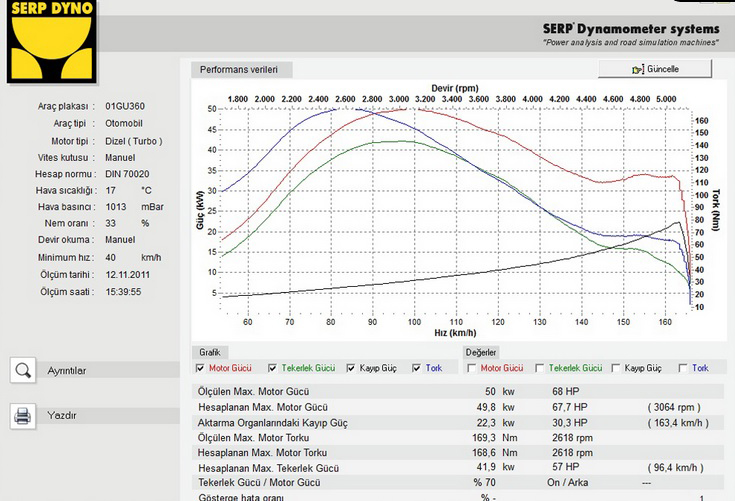Viewport: 735px width, 501px height.
Task: Open the Ayrıntılar details label
Action: (67, 371)
